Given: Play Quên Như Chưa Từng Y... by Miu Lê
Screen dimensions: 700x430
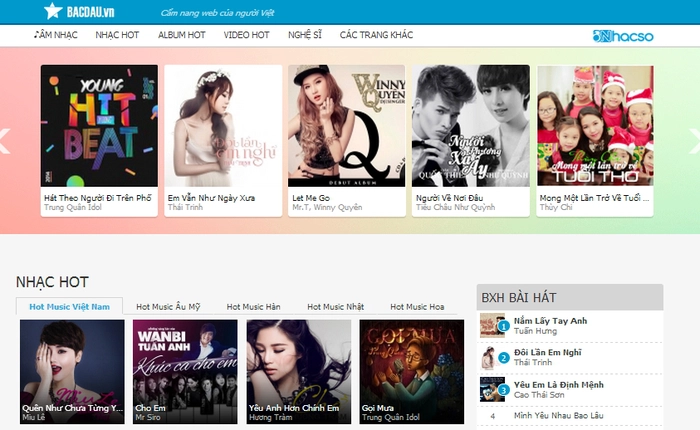Looking at the screenshot, I should 72,372.
